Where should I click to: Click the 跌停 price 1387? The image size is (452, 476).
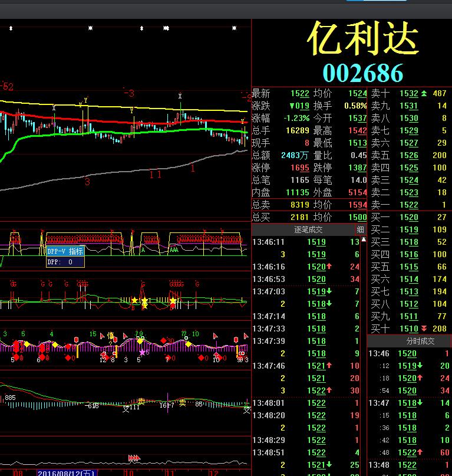coord(357,168)
